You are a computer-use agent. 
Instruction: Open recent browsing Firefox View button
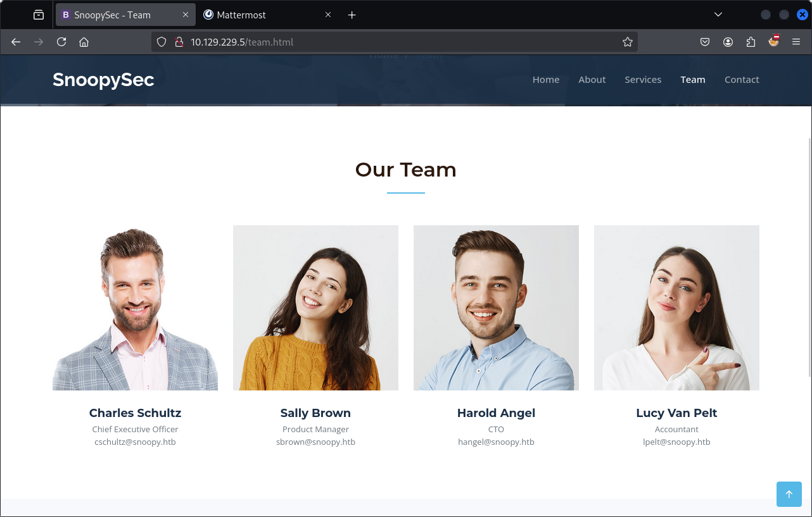(39, 15)
